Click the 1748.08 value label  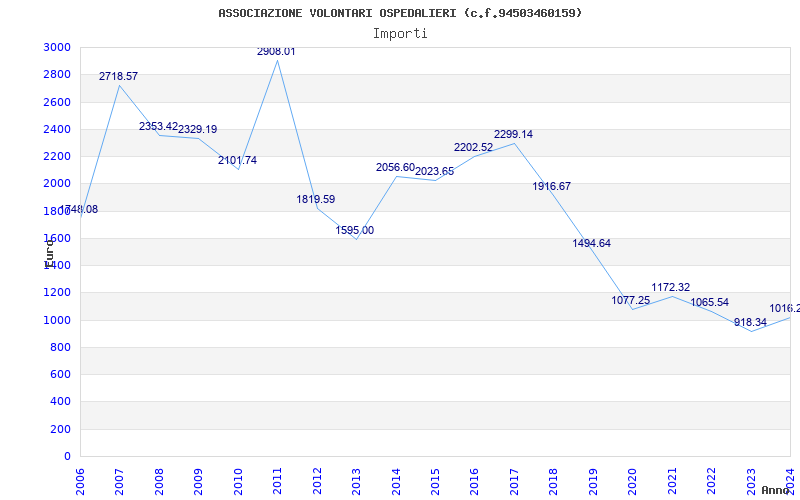click(79, 209)
